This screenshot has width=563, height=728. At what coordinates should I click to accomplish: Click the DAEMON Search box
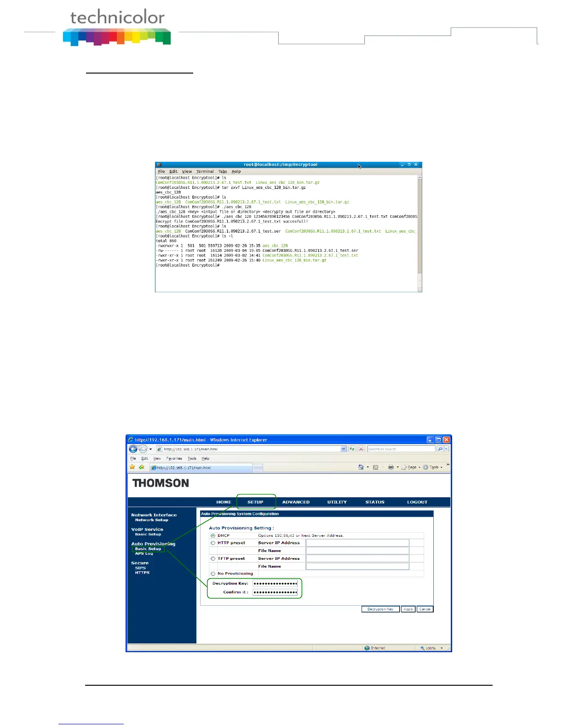pyautogui.click(x=401, y=449)
